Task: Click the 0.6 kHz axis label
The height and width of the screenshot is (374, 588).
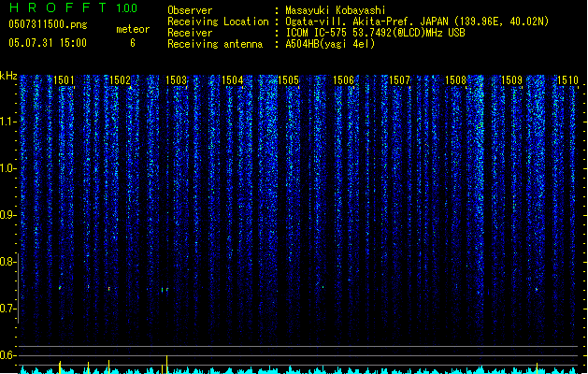Action: [7, 355]
